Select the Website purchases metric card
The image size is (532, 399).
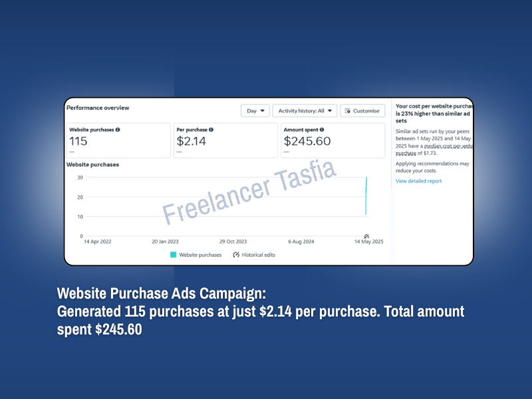click(x=119, y=140)
